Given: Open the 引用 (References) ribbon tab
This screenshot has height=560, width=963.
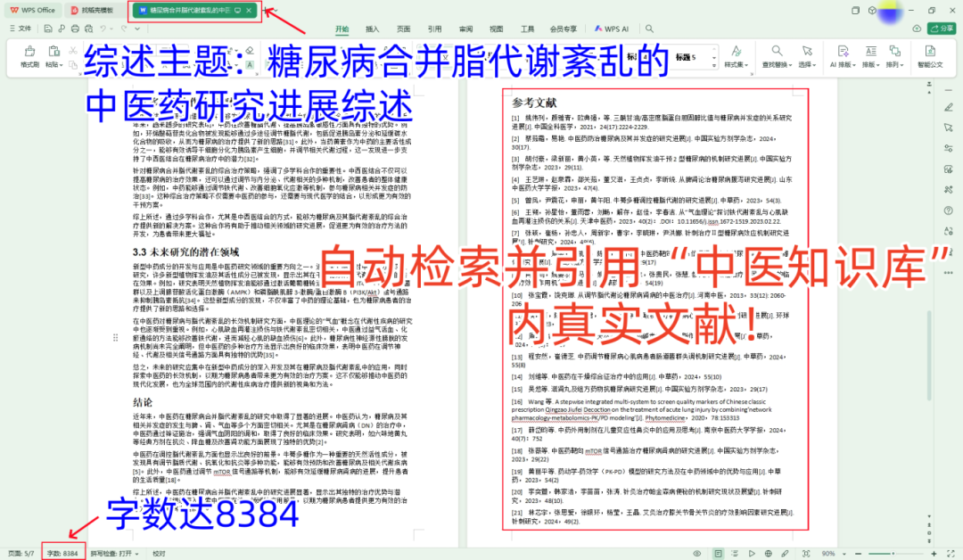Looking at the screenshot, I should (x=435, y=29).
